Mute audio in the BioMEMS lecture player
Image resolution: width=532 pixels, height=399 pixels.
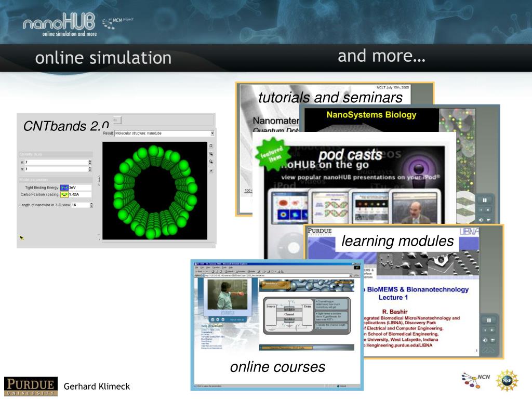485,340
